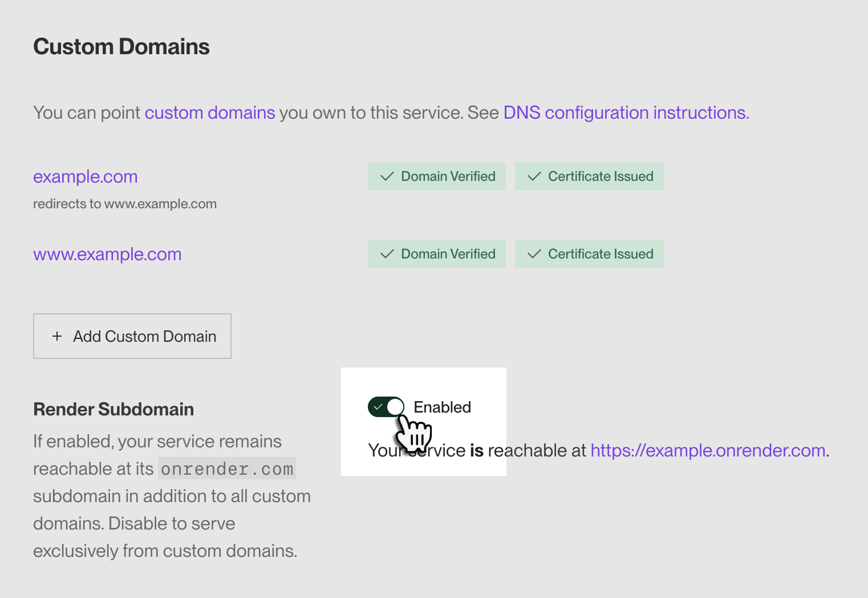
Task: Open the custom domains documentation link
Action: click(210, 112)
